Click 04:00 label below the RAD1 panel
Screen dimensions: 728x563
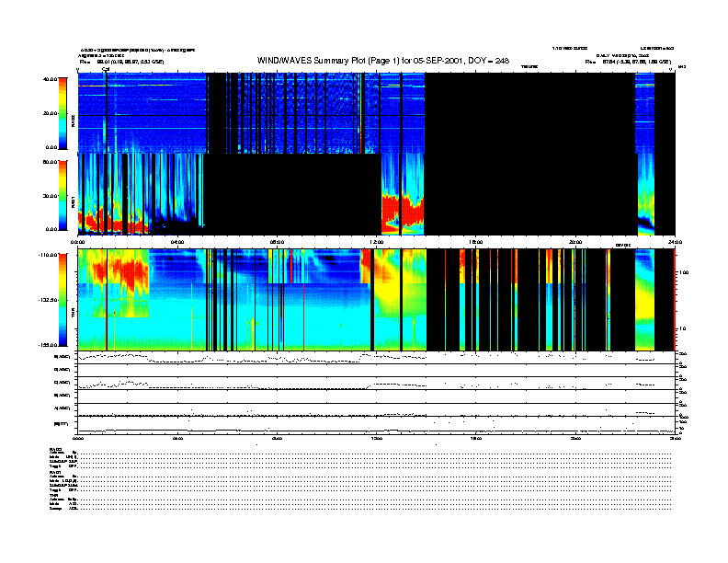tap(177, 242)
